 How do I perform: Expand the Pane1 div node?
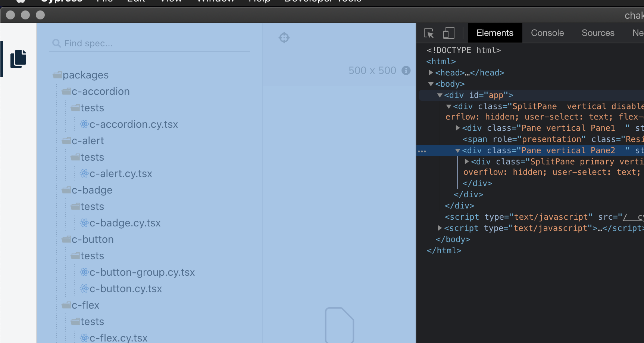click(458, 128)
